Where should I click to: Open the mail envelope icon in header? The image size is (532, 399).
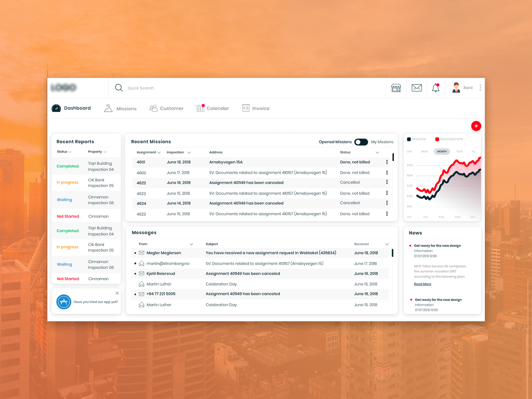[417, 88]
